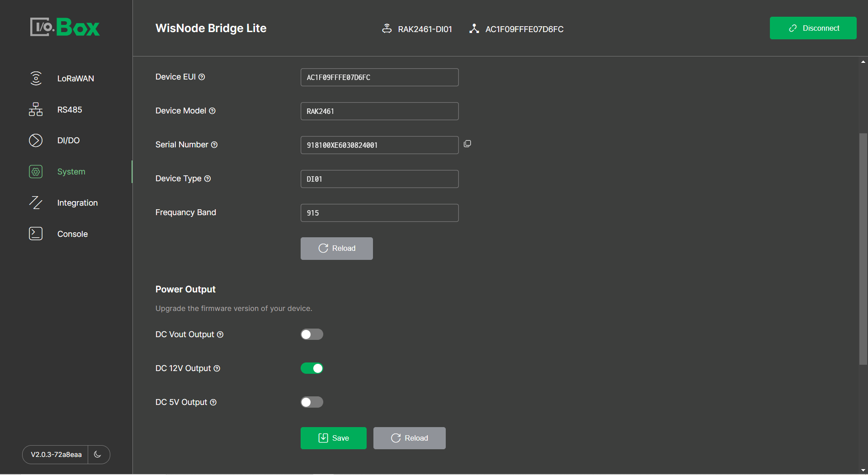Show help for DC 5V Output
The width and height of the screenshot is (868, 475).
pyautogui.click(x=213, y=402)
